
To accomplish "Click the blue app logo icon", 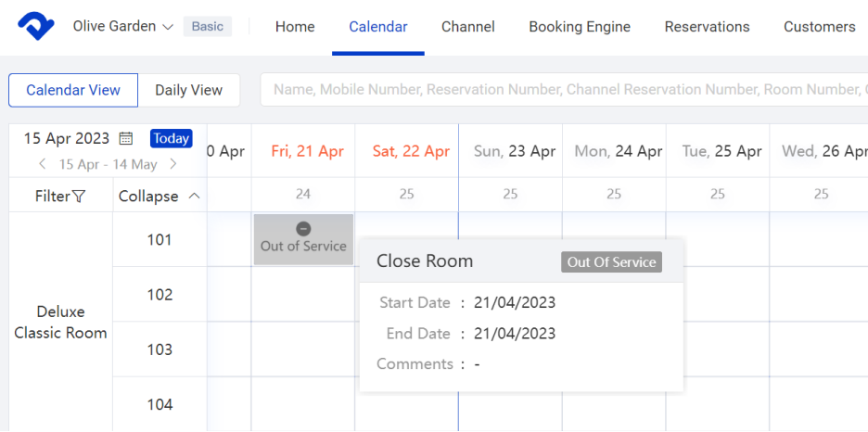I will pyautogui.click(x=35, y=27).
